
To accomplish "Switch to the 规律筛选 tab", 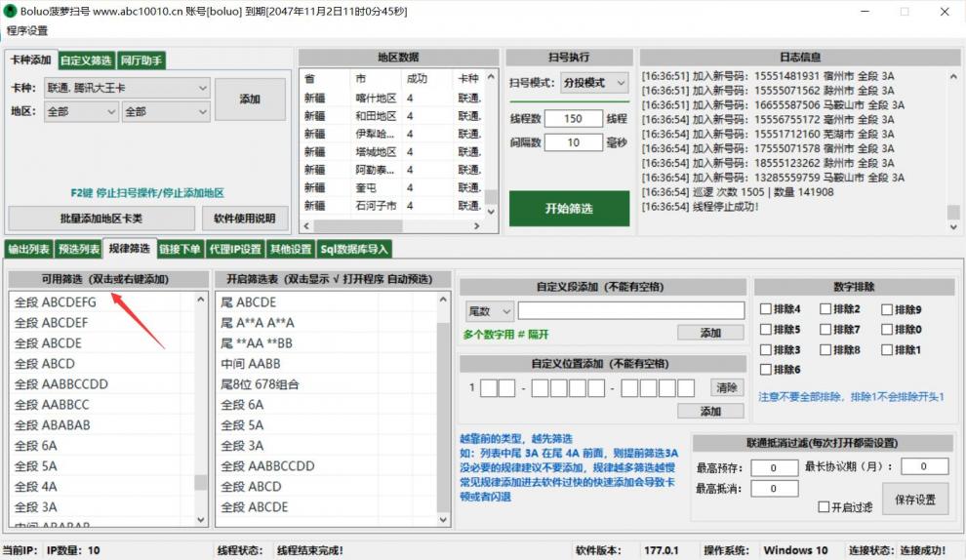I will coord(130,248).
